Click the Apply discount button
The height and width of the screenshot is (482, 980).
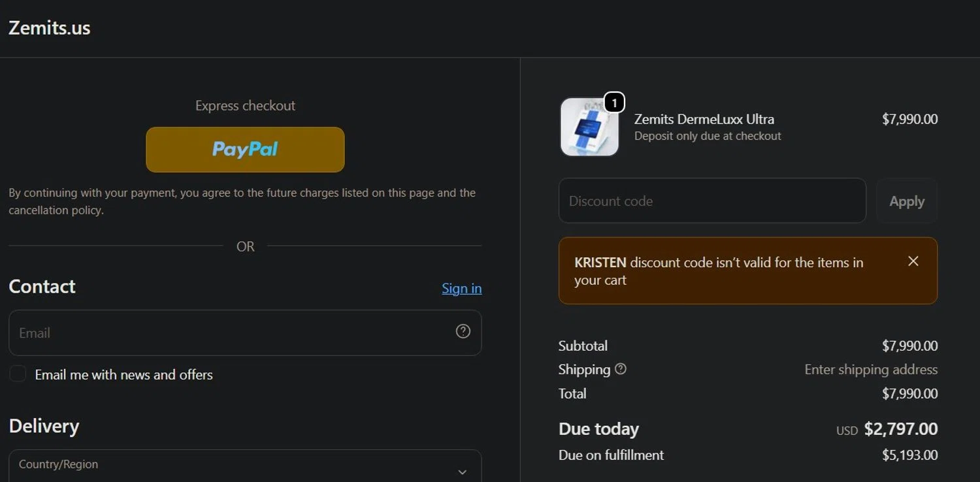pyautogui.click(x=907, y=201)
